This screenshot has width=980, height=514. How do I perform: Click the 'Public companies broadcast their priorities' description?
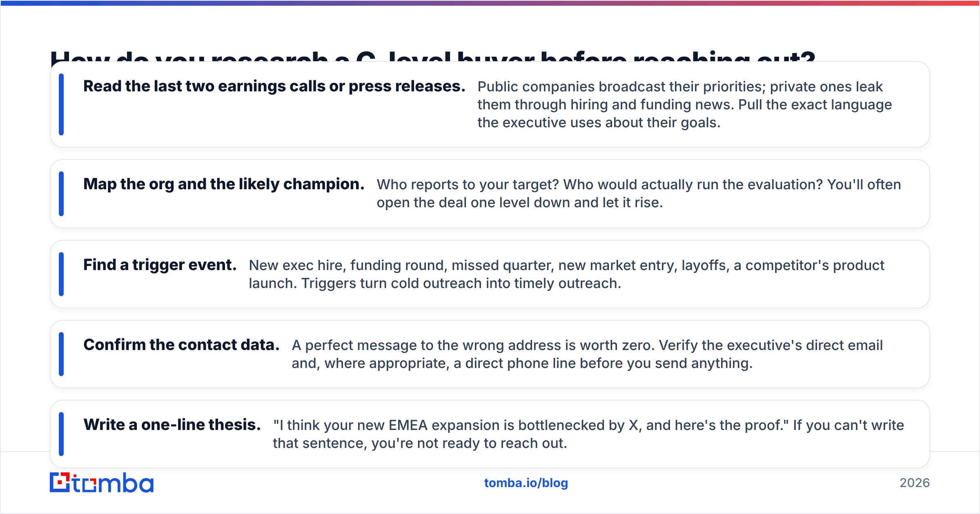(x=685, y=104)
